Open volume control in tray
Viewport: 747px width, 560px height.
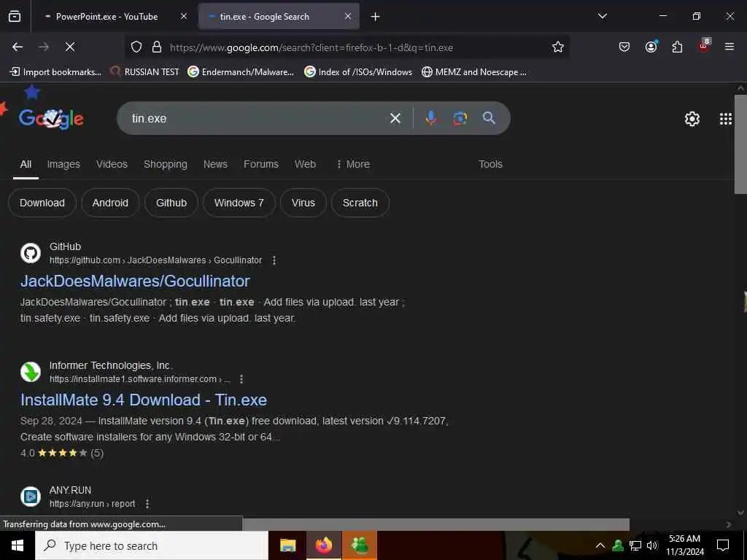pyautogui.click(x=652, y=545)
